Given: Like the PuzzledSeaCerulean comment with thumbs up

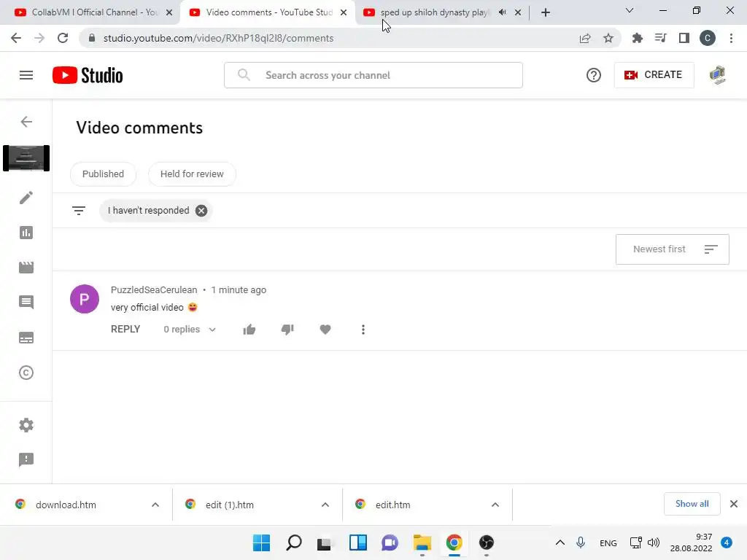Looking at the screenshot, I should [x=249, y=330].
